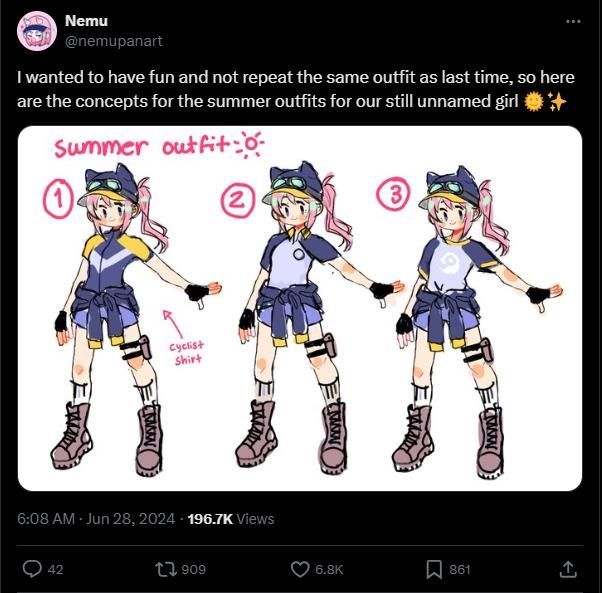Click the 861 bookmarks count
The width and height of the screenshot is (602, 593).
click(x=460, y=569)
